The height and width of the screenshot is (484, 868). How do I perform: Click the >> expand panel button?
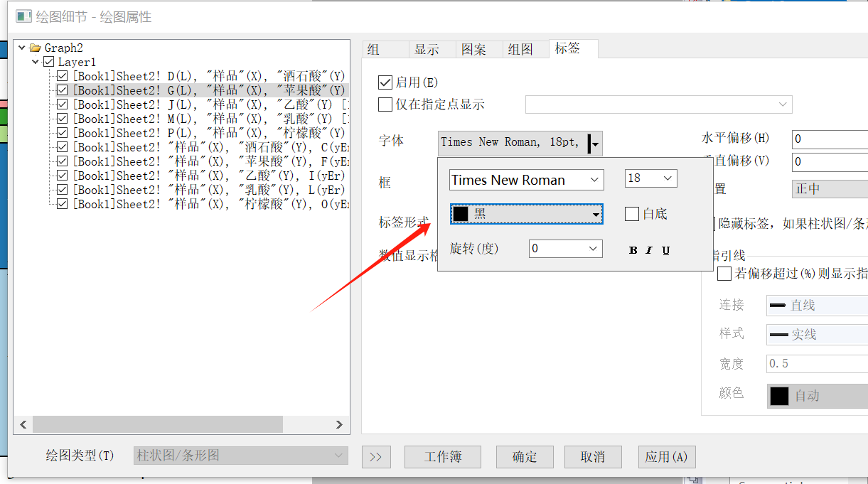(376, 457)
